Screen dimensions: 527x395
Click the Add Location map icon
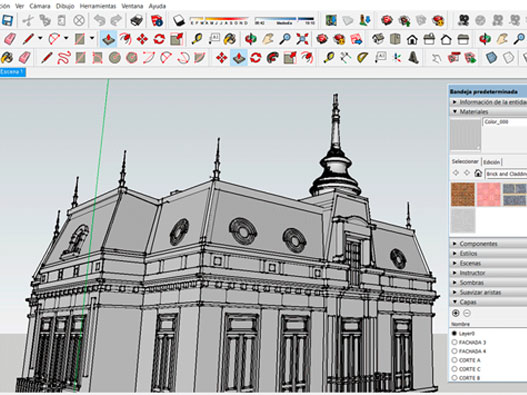[x=331, y=21]
